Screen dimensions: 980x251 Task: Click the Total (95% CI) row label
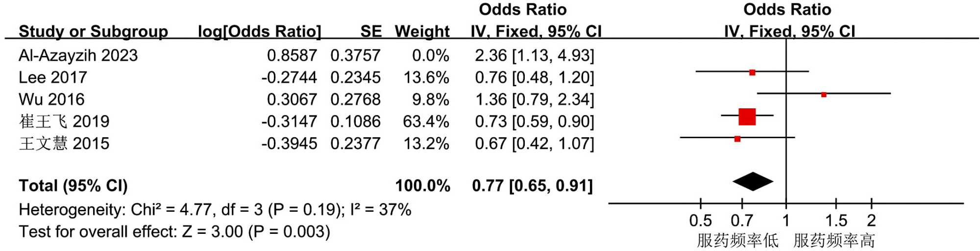tap(73, 186)
